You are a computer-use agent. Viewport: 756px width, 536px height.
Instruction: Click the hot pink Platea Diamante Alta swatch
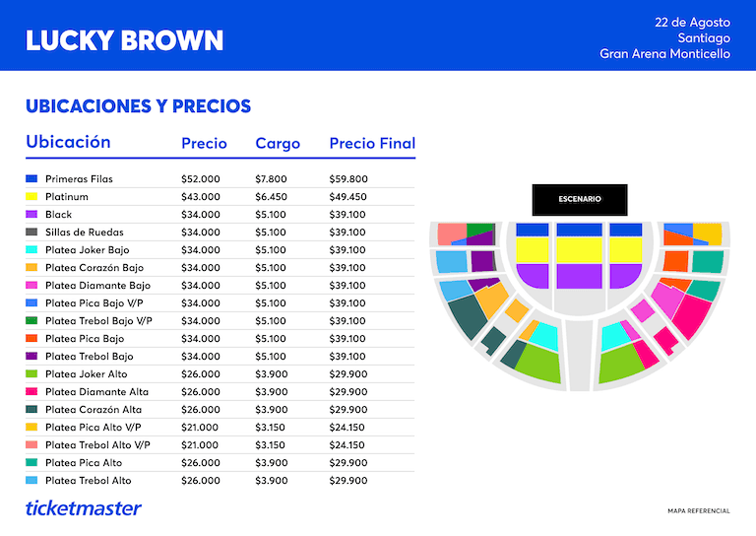point(31,391)
